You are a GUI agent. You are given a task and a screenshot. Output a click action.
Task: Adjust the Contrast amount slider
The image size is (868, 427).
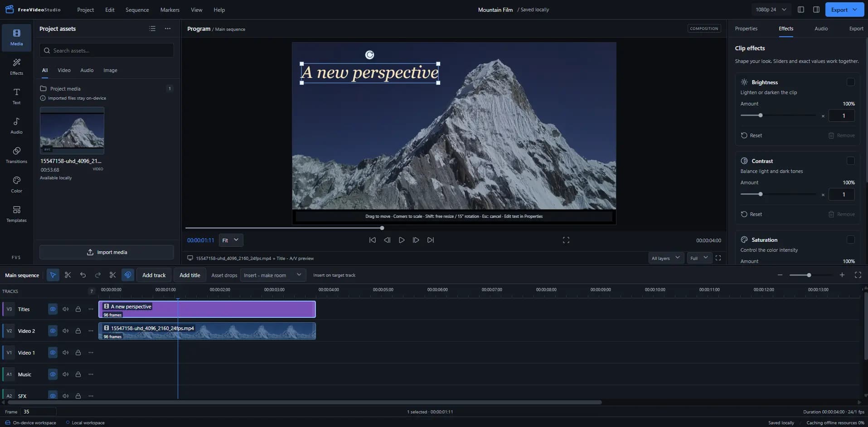778,194
